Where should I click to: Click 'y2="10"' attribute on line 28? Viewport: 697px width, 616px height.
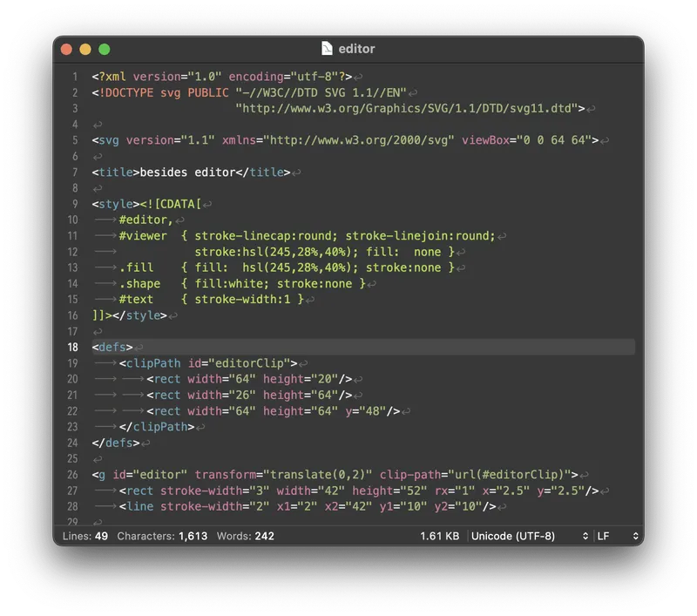click(x=458, y=507)
